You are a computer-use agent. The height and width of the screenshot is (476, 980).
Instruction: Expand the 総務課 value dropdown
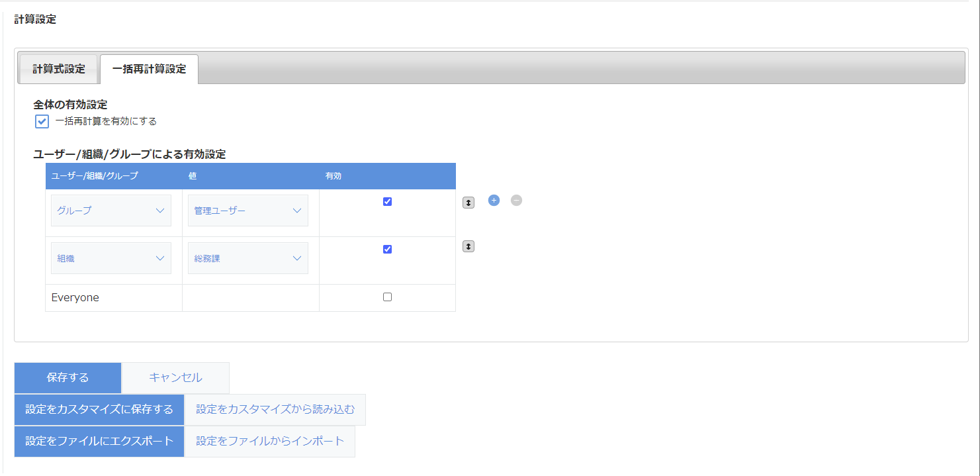(248, 258)
